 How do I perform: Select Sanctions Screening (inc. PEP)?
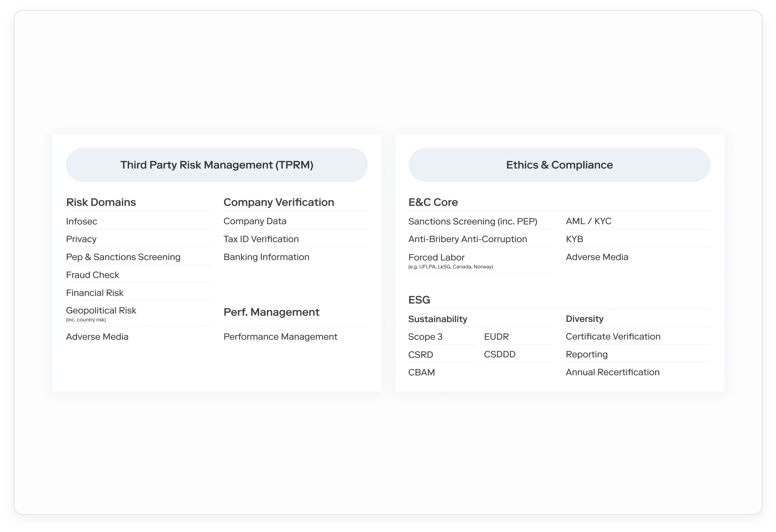[x=473, y=221]
